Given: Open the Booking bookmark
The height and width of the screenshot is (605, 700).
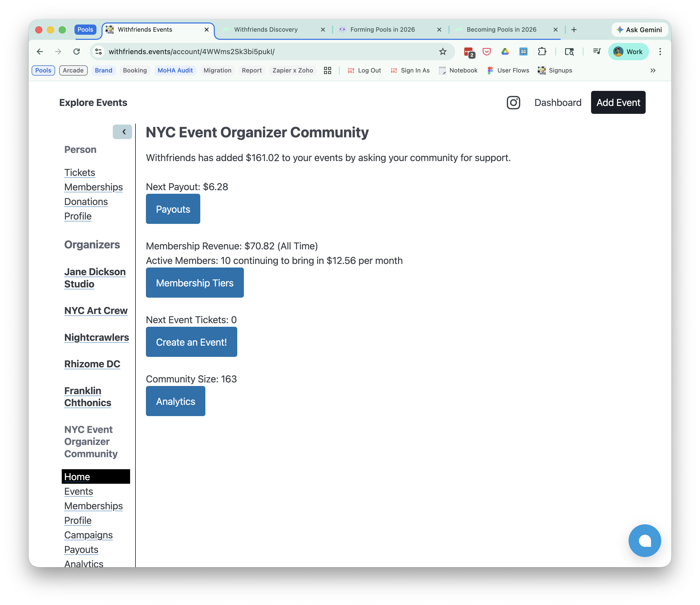Looking at the screenshot, I should pos(135,70).
